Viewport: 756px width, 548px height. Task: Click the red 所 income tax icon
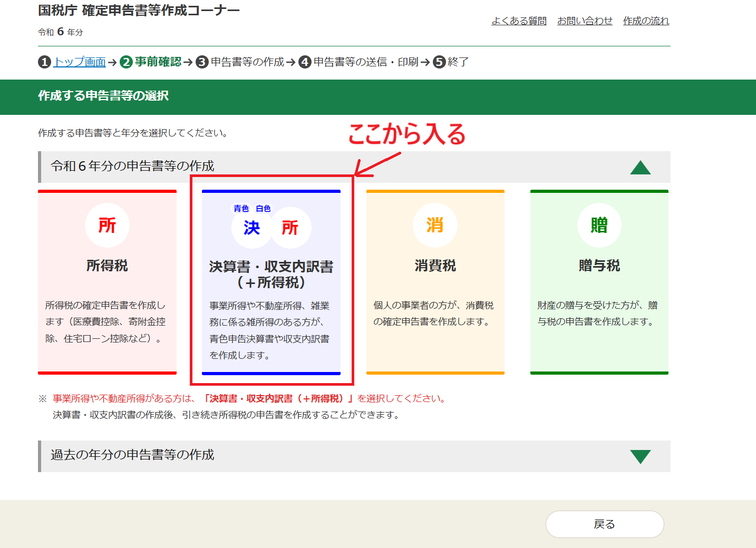107,226
